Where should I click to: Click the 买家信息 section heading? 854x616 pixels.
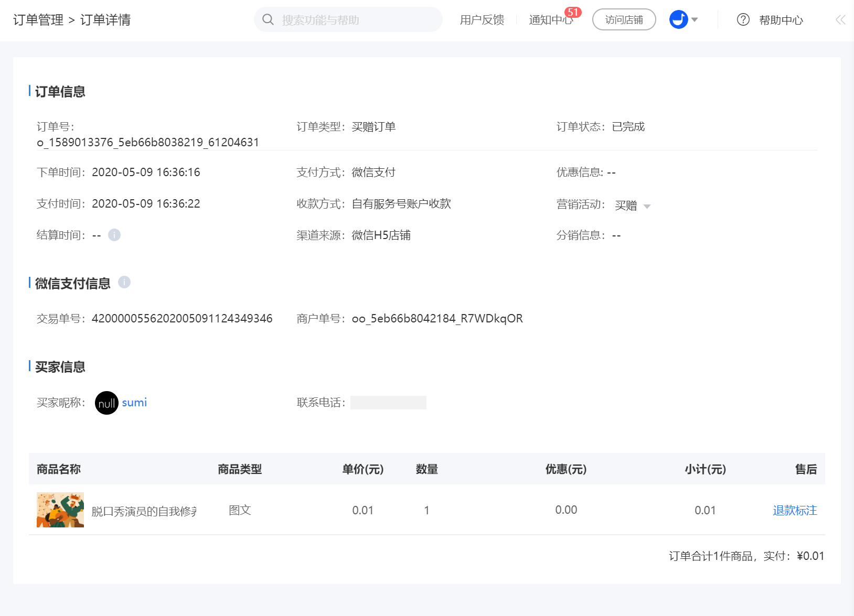coord(60,367)
